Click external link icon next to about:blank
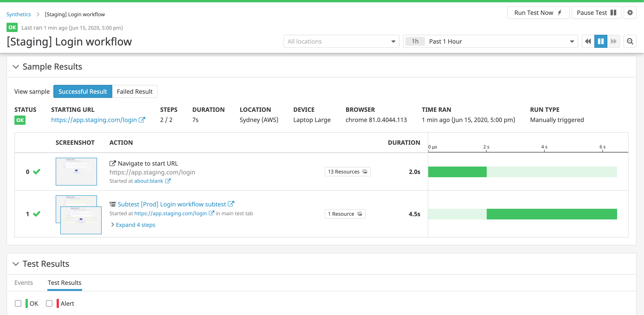 pyautogui.click(x=168, y=181)
